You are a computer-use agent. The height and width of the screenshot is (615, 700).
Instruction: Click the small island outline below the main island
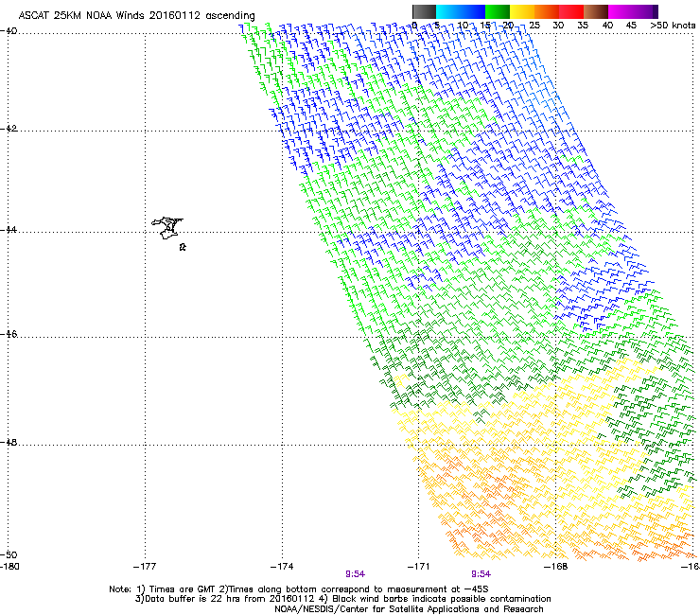183,247
